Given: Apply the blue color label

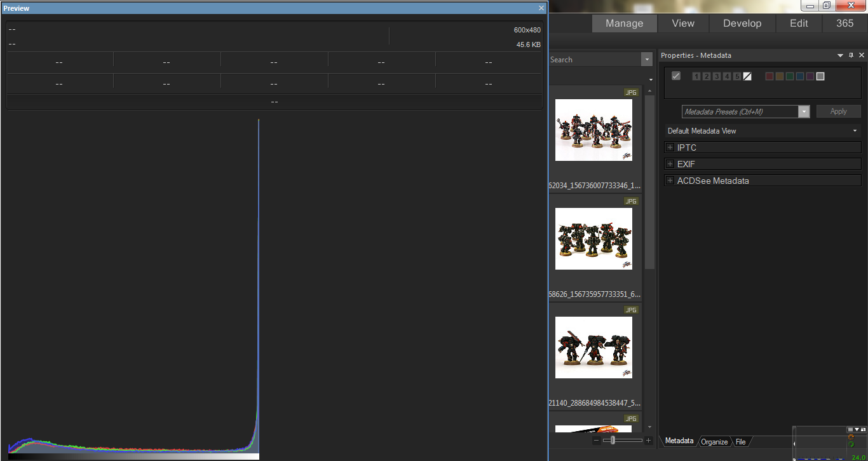Looking at the screenshot, I should pyautogui.click(x=800, y=76).
